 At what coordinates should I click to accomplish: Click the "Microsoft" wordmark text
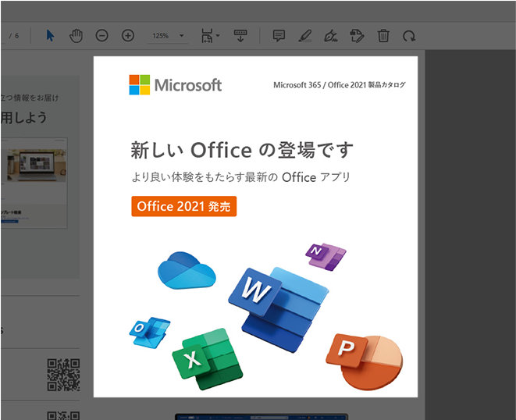click(x=188, y=85)
